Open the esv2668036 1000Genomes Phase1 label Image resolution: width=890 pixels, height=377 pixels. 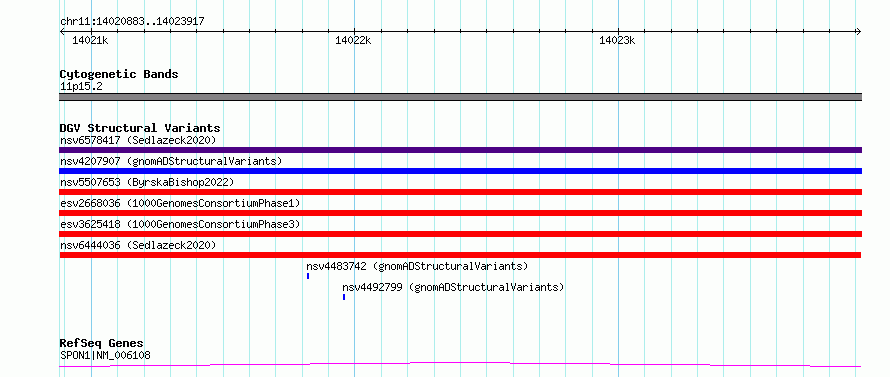pos(180,203)
